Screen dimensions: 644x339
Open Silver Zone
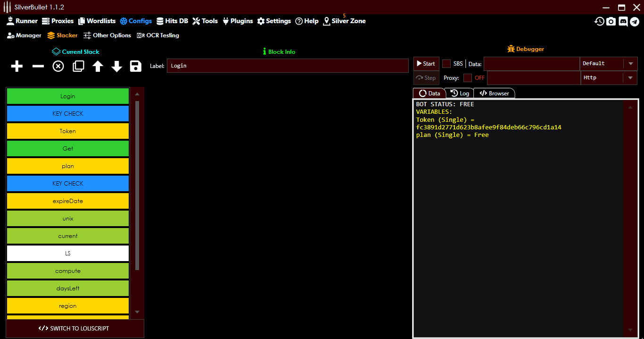[x=344, y=21]
